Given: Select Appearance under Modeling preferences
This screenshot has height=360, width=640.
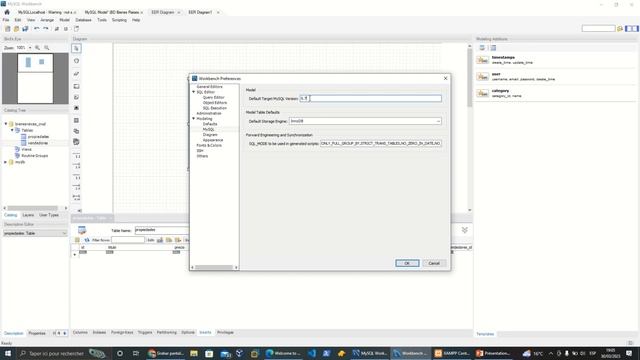Looking at the screenshot, I should pos(213,140).
